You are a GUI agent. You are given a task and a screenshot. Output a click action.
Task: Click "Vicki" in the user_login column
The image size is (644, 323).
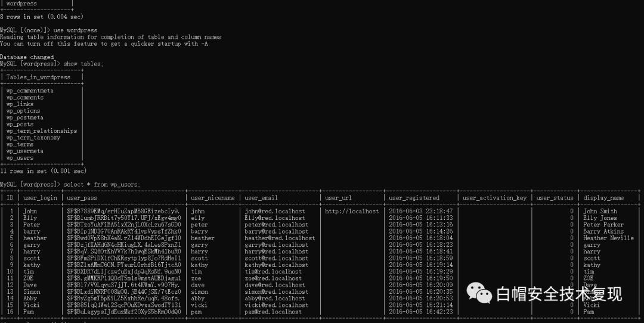point(32,305)
